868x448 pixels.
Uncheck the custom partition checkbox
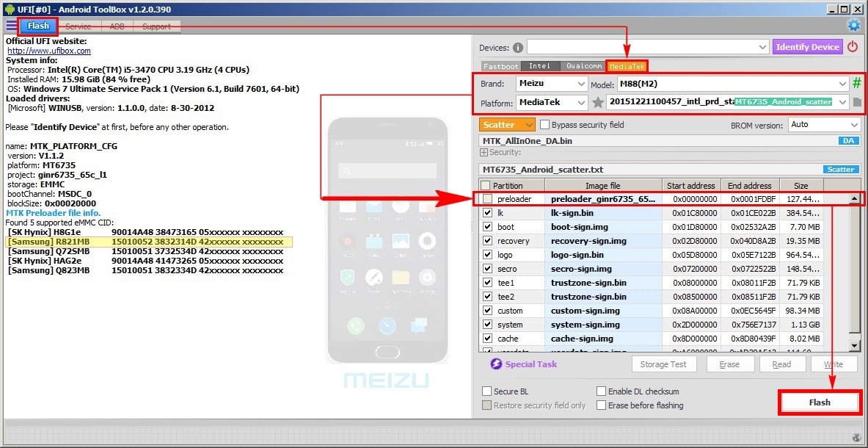pos(487,311)
